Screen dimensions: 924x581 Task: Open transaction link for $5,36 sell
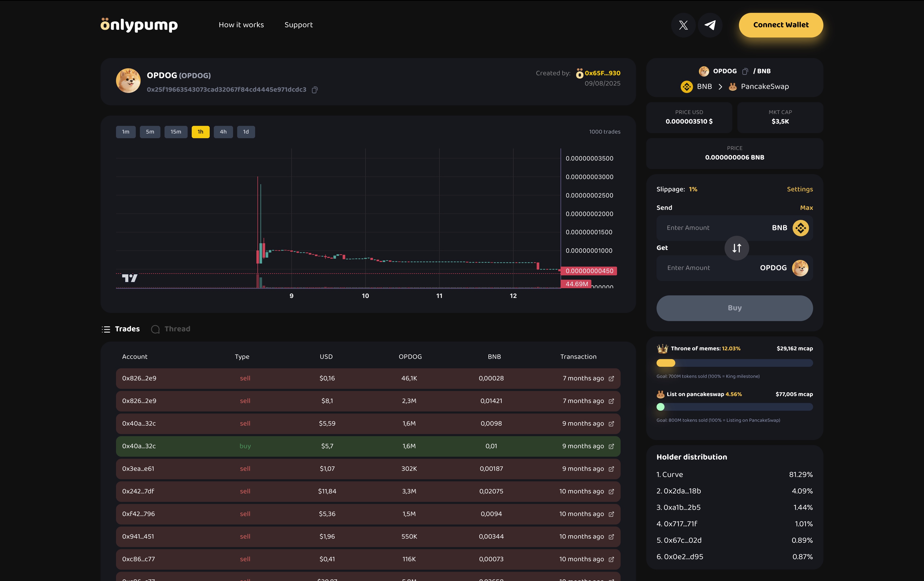coord(611,514)
